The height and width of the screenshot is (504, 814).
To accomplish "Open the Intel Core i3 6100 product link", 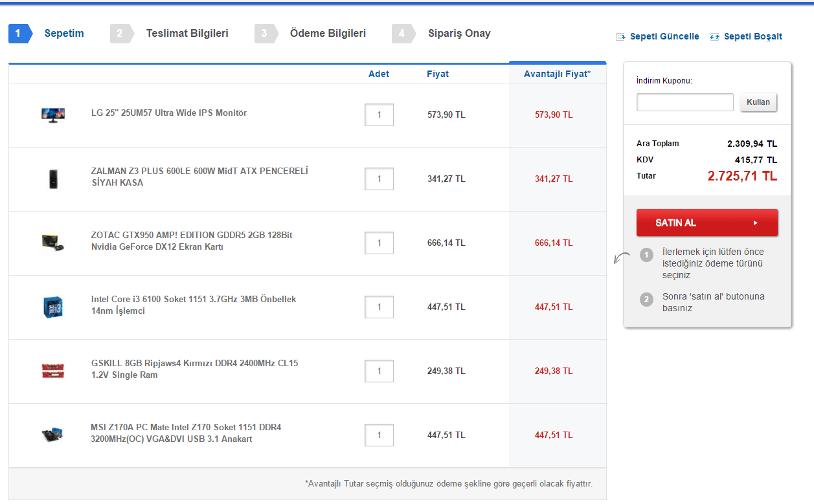I will 194,305.
